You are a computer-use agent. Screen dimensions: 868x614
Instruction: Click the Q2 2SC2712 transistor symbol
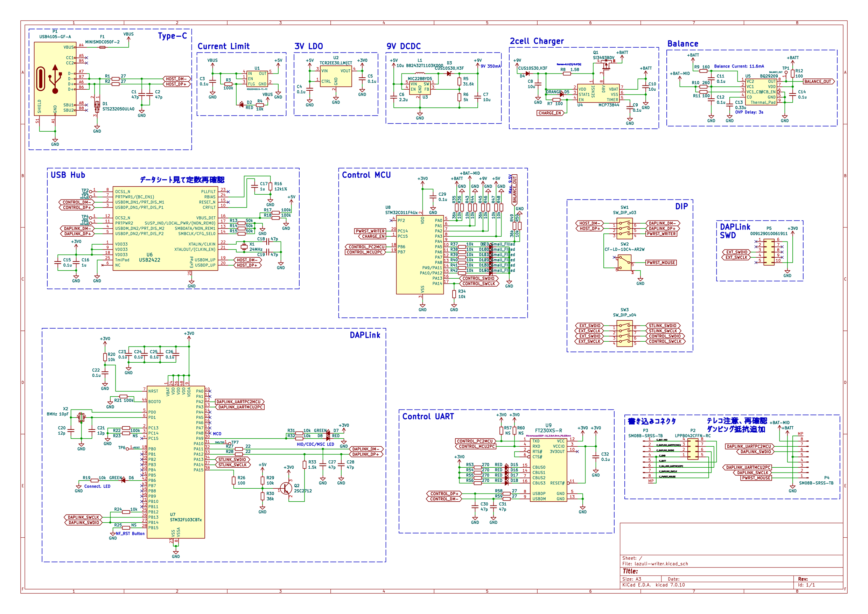tap(286, 488)
